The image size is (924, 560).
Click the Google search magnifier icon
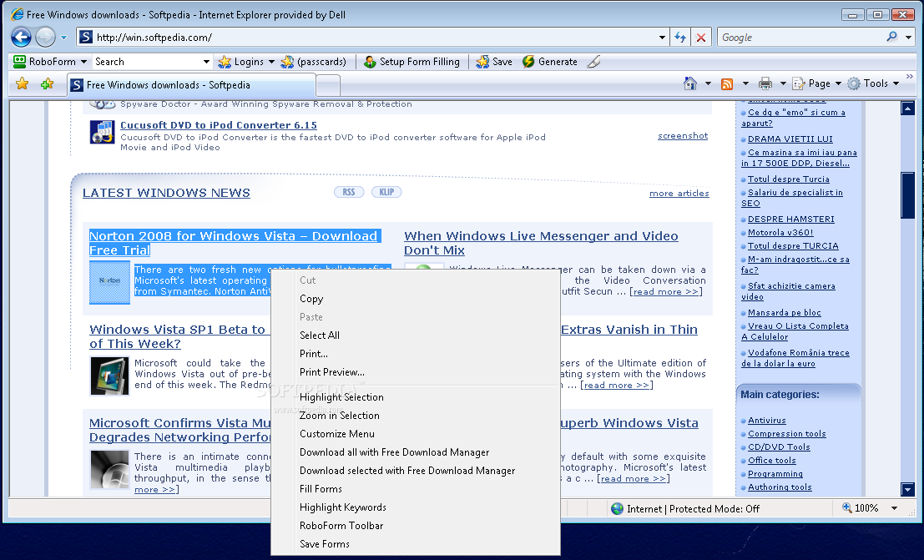891,37
